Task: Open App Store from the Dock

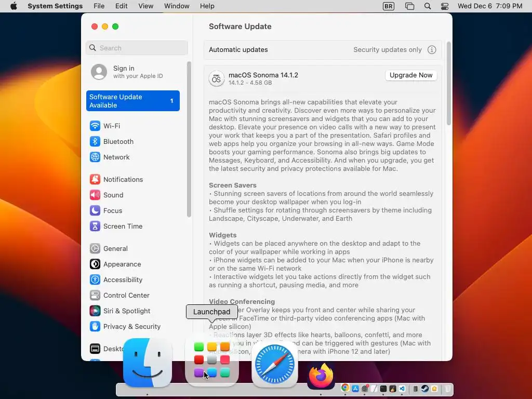Action: (x=355, y=389)
